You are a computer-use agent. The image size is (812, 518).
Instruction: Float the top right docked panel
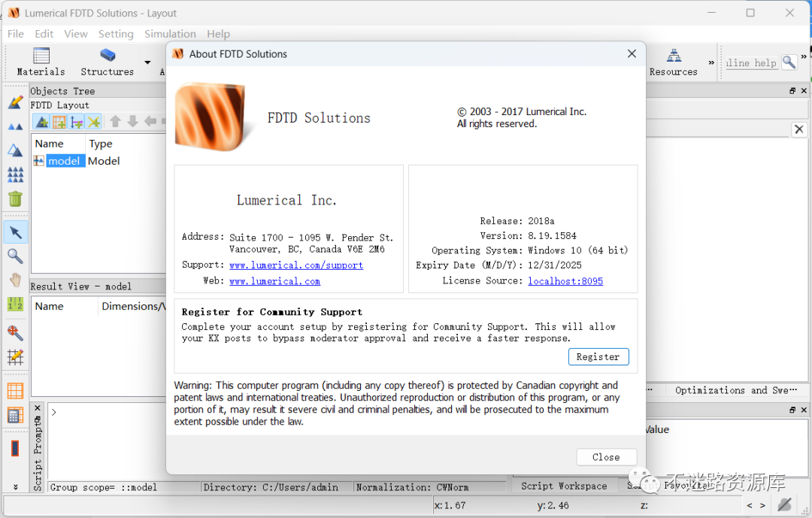(x=792, y=91)
